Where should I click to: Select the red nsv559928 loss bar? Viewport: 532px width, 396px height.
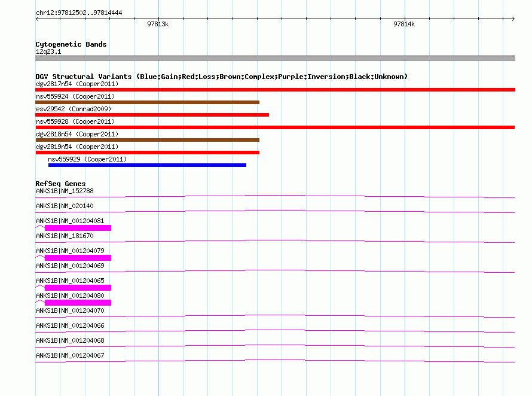275,127
